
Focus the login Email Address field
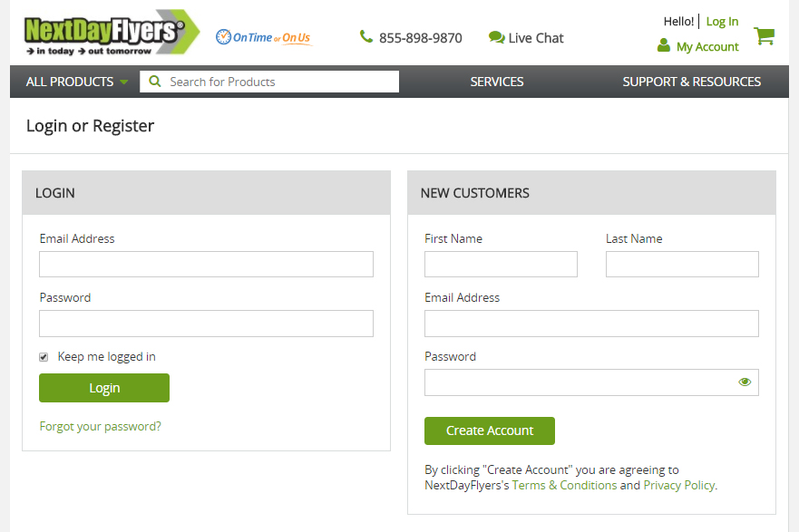coord(206,265)
